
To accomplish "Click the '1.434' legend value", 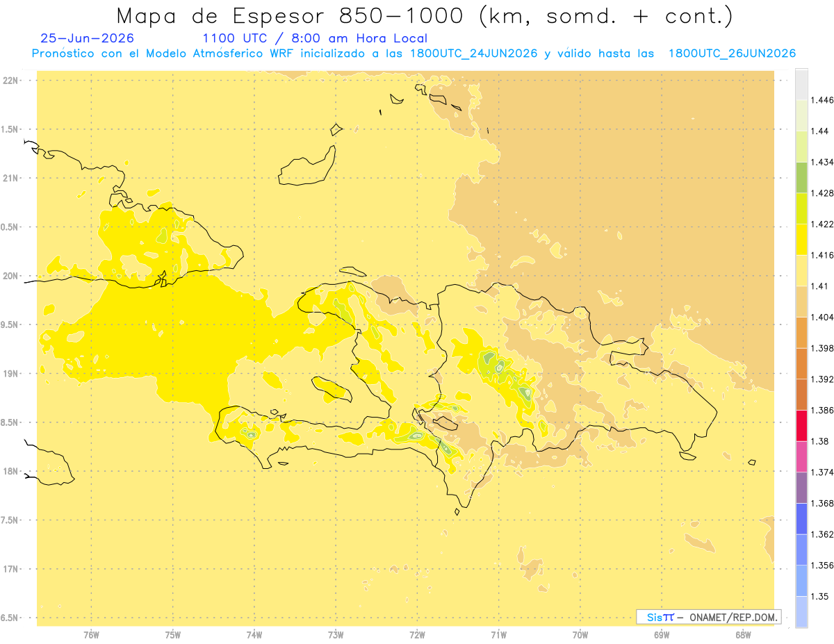I will (822, 162).
